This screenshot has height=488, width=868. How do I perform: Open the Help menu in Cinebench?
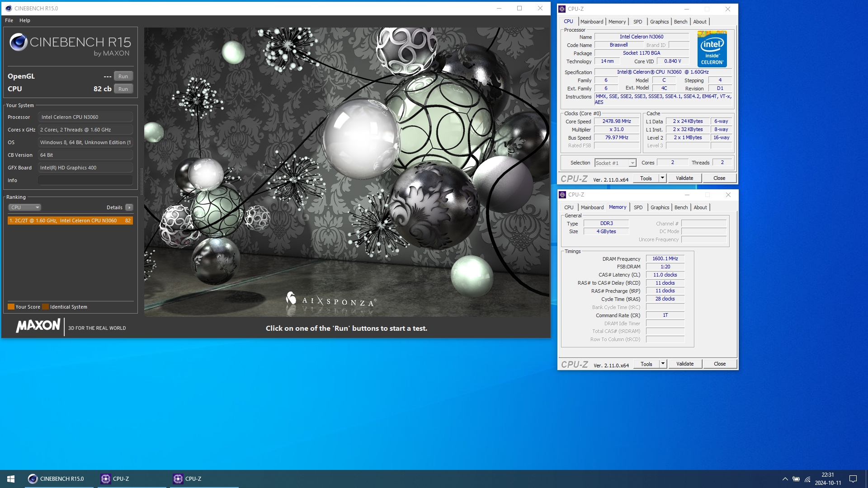tap(25, 20)
